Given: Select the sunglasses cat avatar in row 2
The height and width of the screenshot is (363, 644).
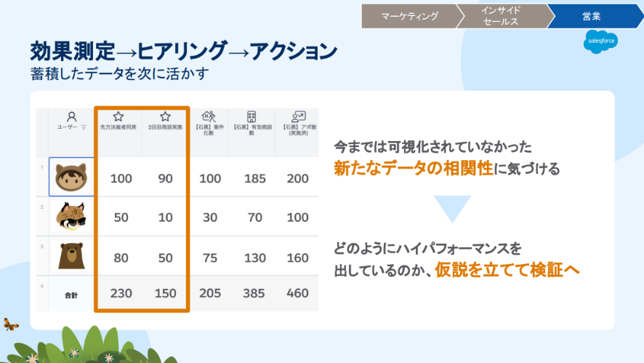Looking at the screenshot, I should tap(71, 217).
